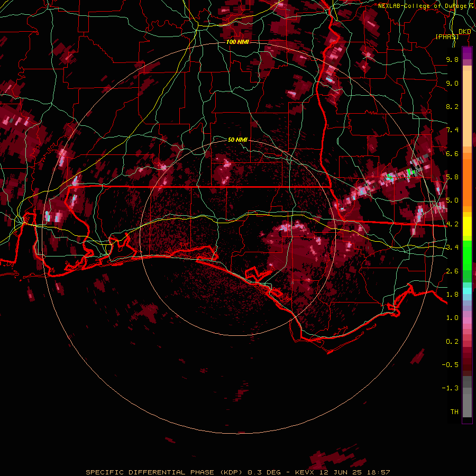Click the 5.0 value on the color scale

452,200
